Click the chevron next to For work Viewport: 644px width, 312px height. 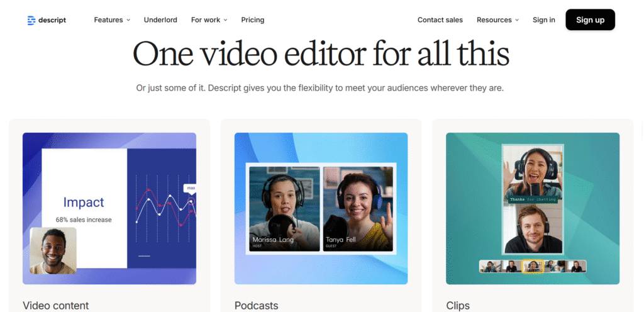coord(226,20)
